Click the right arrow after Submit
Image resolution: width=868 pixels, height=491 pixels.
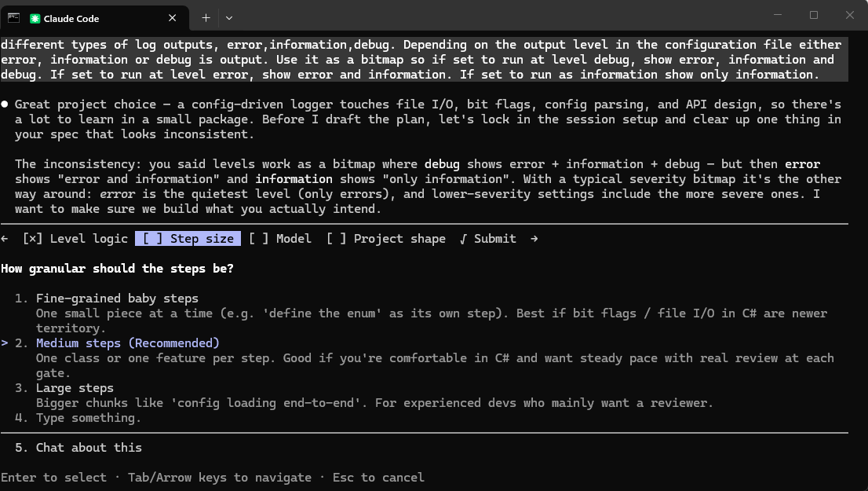tap(534, 239)
